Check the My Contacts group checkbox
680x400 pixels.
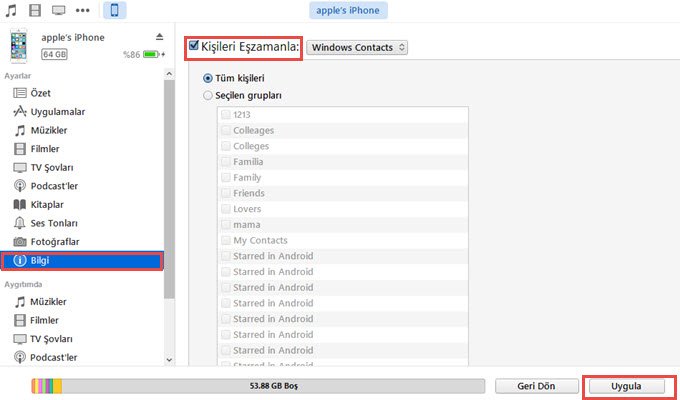tap(226, 240)
